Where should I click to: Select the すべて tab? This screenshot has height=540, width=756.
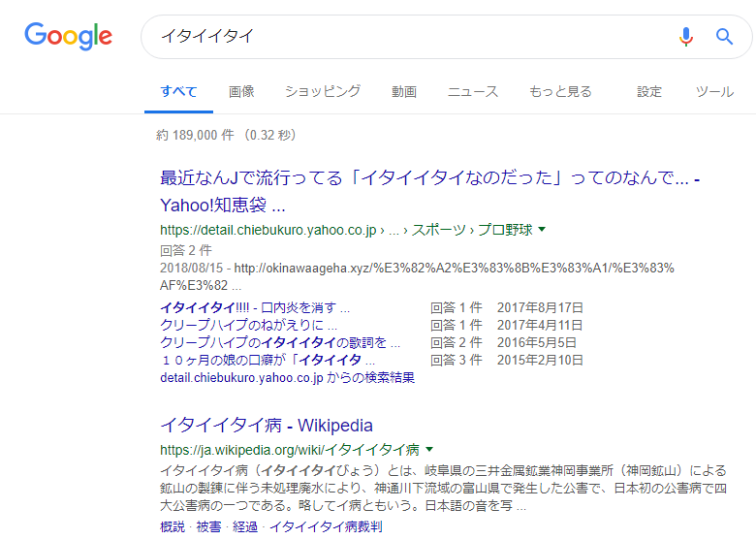click(x=179, y=91)
